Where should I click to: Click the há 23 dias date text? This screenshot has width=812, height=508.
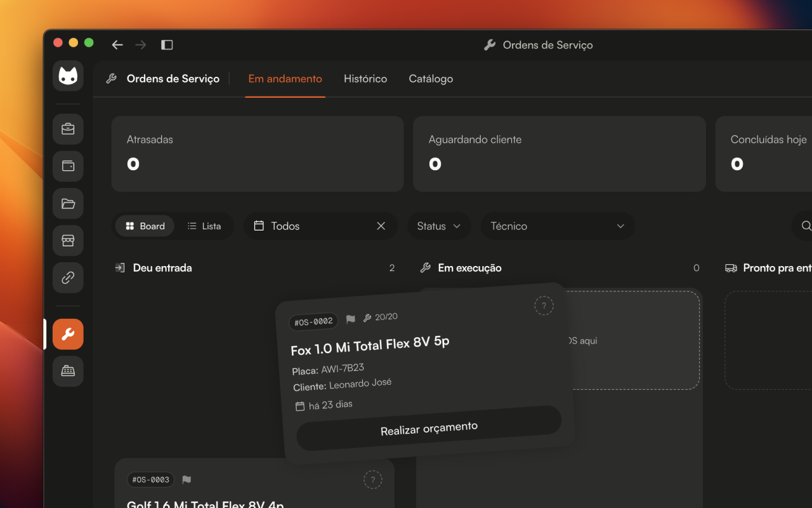pyautogui.click(x=331, y=404)
